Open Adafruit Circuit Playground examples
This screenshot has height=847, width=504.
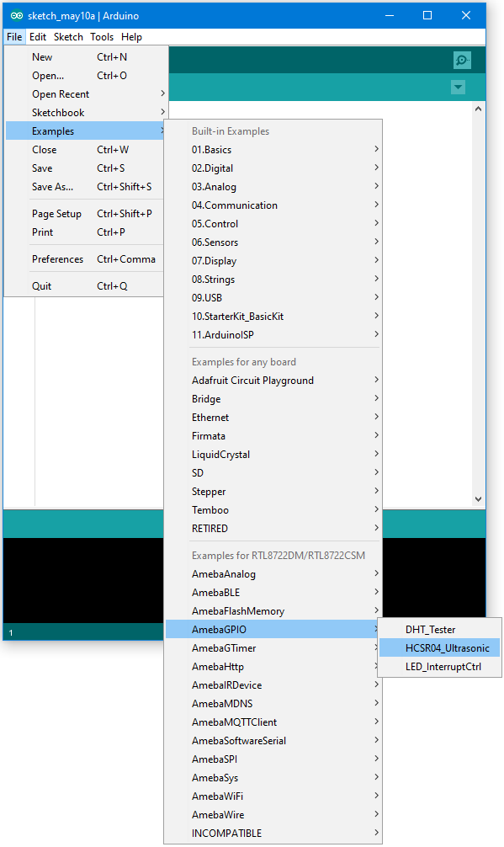click(x=273, y=381)
